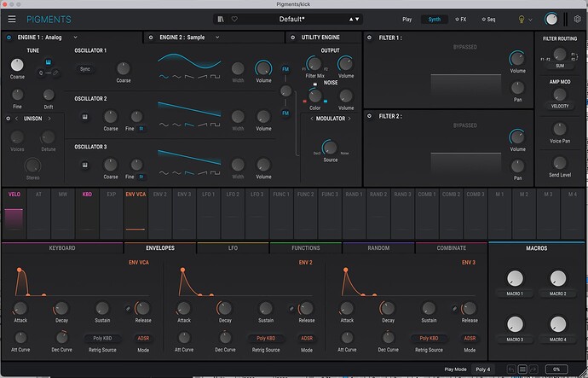The width and height of the screenshot is (588, 378).
Task: Open the preset library browser icon
Action: (221, 19)
